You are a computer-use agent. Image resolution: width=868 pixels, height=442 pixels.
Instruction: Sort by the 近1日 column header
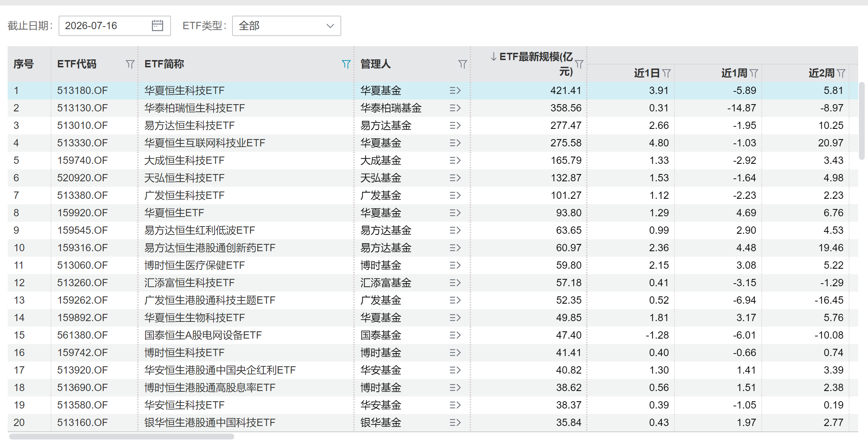(x=647, y=73)
